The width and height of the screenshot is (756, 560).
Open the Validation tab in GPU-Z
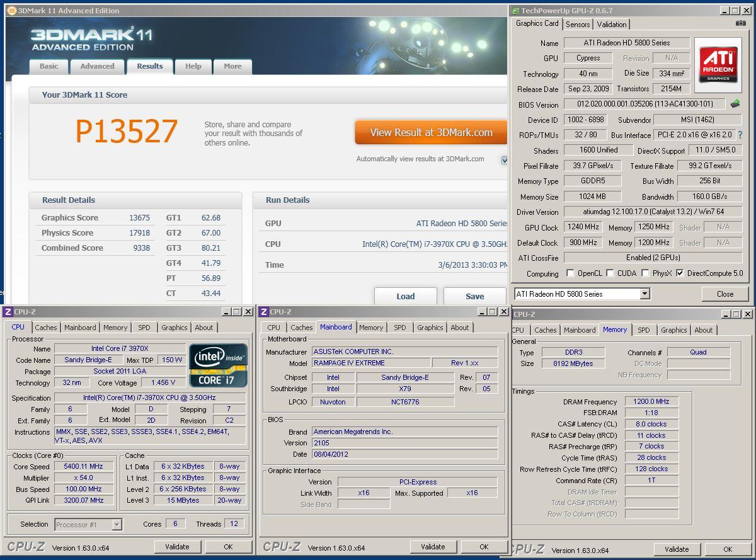pyautogui.click(x=612, y=25)
